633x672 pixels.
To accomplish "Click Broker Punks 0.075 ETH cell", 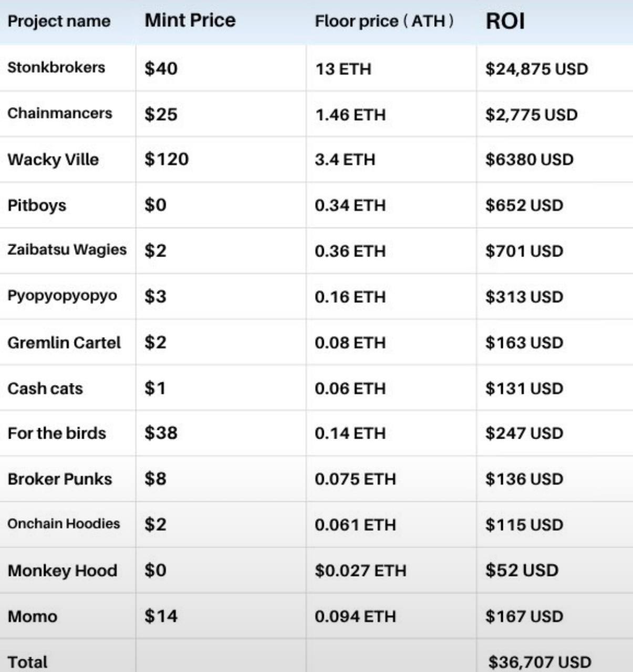I will point(355,479).
